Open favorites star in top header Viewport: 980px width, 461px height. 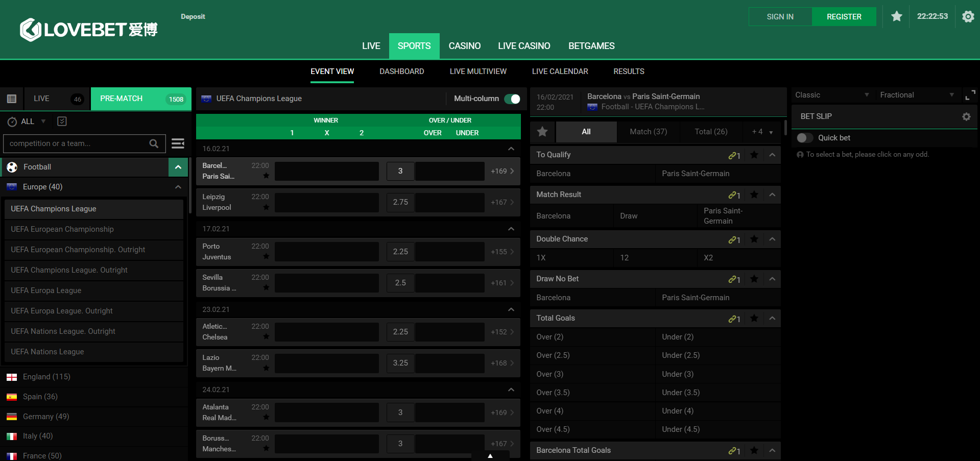tap(896, 16)
